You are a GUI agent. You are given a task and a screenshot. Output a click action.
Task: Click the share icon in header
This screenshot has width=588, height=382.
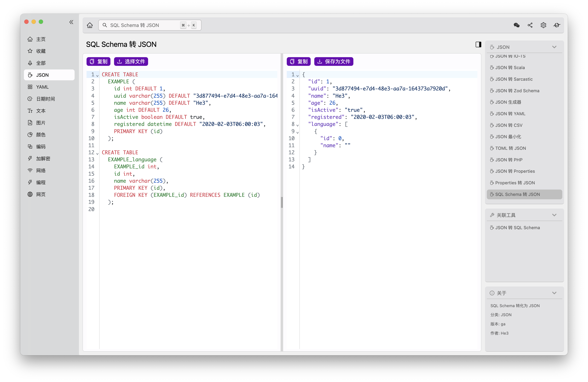click(x=530, y=25)
